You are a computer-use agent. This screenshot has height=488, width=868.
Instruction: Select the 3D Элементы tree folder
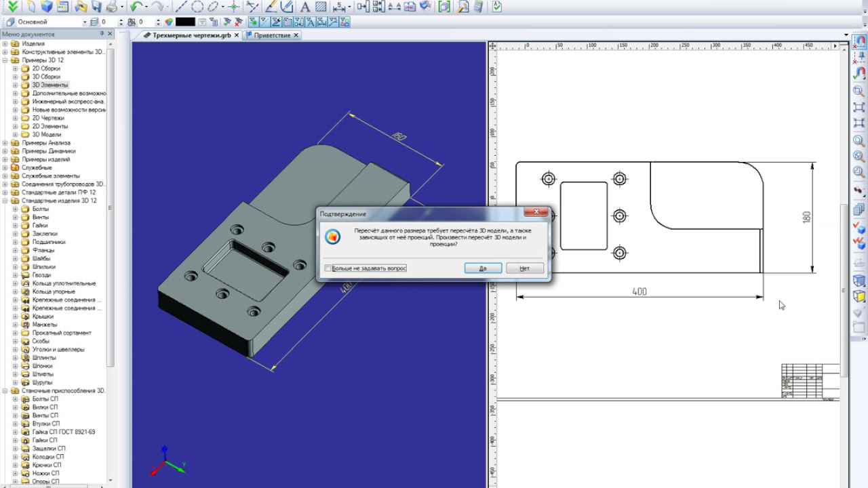50,85
